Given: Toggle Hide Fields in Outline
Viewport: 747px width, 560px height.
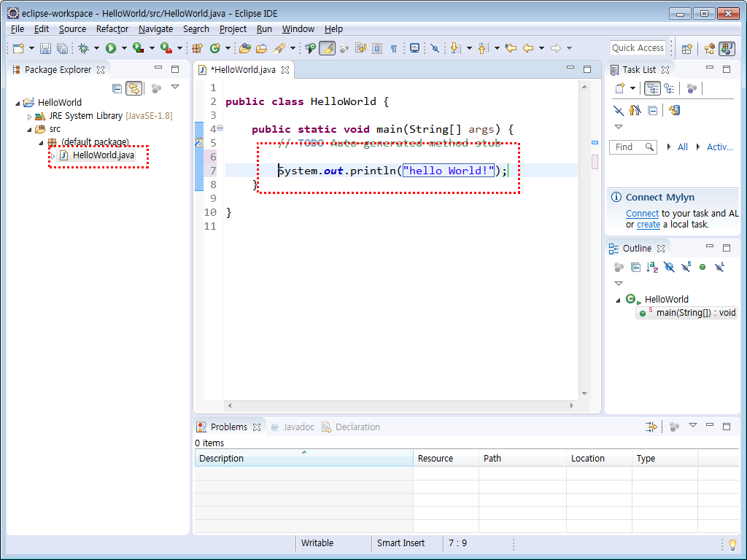Looking at the screenshot, I should pos(670,267).
